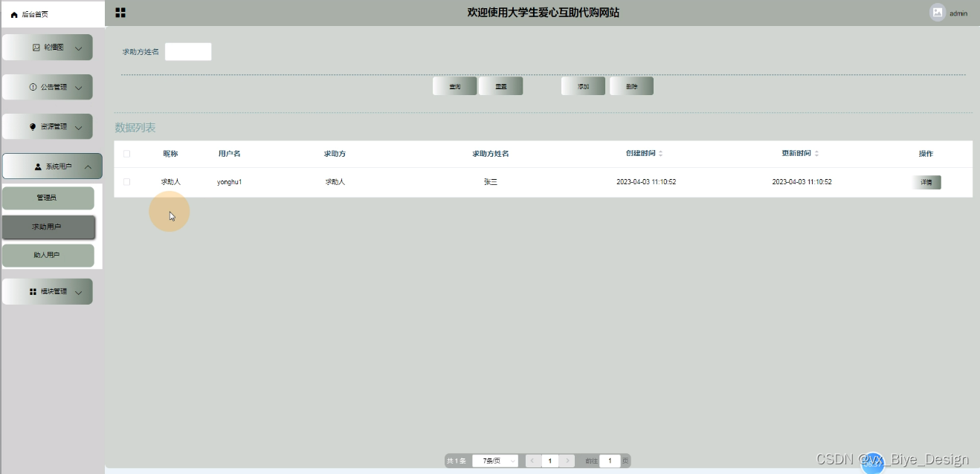Click the admin avatar image icon

[937, 13]
